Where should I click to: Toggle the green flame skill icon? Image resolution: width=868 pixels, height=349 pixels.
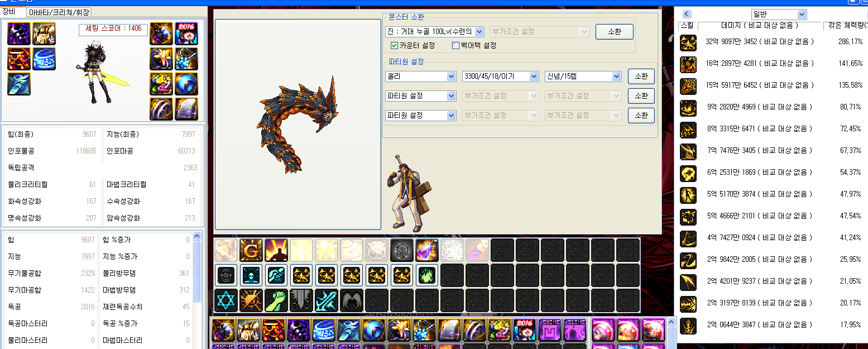click(427, 275)
